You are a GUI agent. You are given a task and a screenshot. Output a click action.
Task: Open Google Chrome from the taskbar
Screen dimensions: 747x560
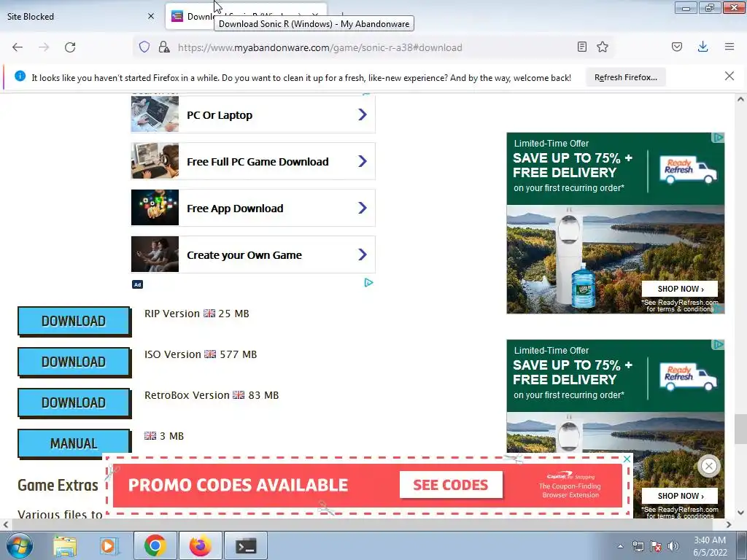click(155, 545)
